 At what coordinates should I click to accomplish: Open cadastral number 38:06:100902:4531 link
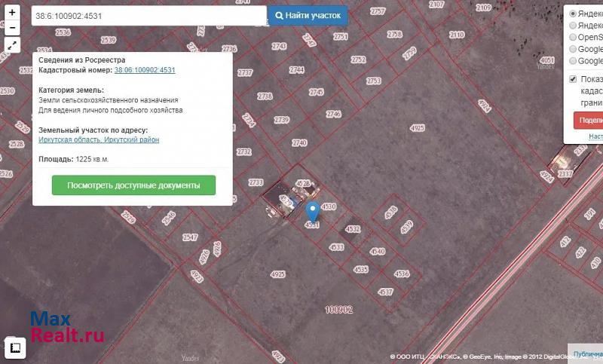pos(145,70)
